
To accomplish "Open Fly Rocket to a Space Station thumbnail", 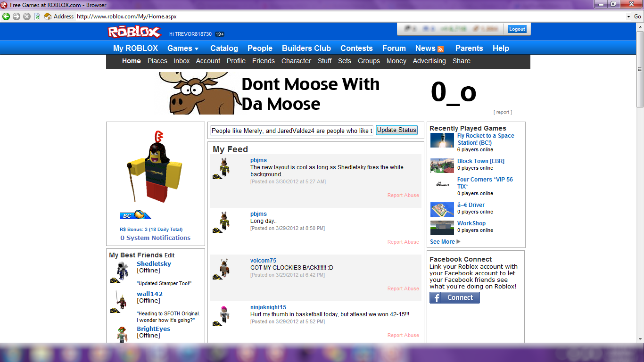I will 442,140.
